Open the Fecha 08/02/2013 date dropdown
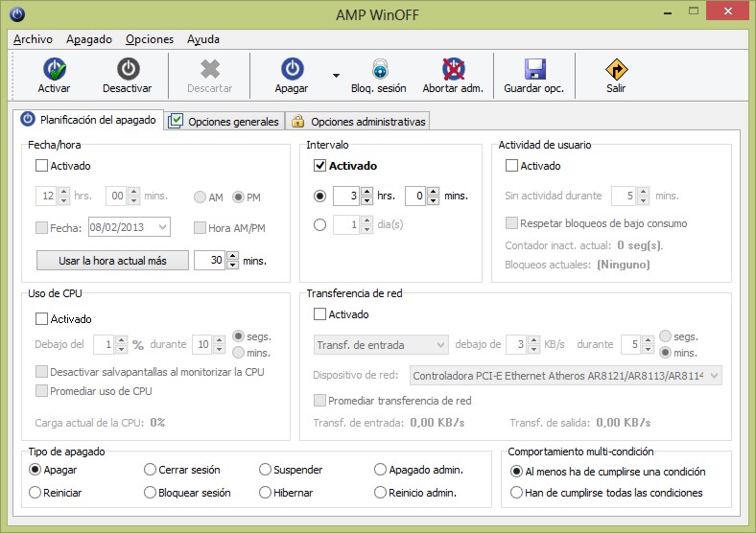Viewport: 756px width, 533px height. click(x=163, y=227)
